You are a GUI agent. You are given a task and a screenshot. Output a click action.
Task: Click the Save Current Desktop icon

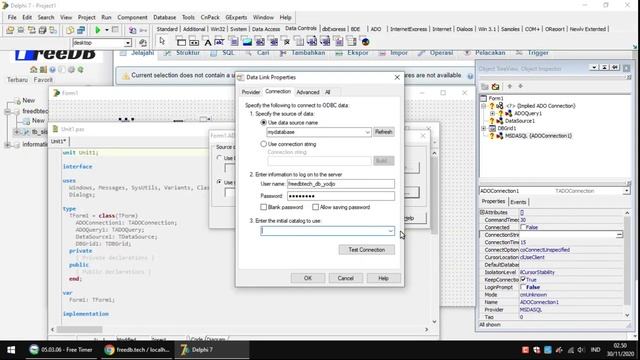point(143,42)
